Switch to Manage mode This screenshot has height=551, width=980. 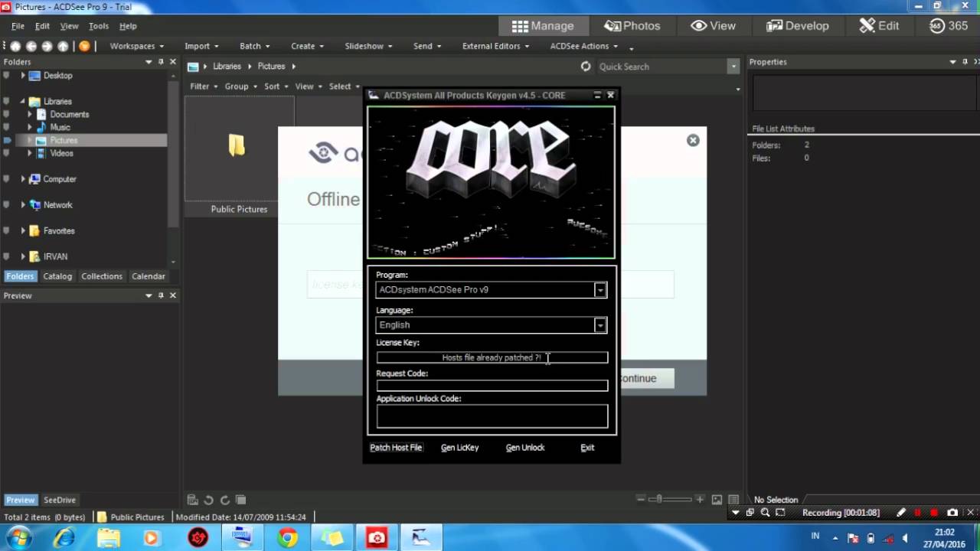pyautogui.click(x=543, y=25)
